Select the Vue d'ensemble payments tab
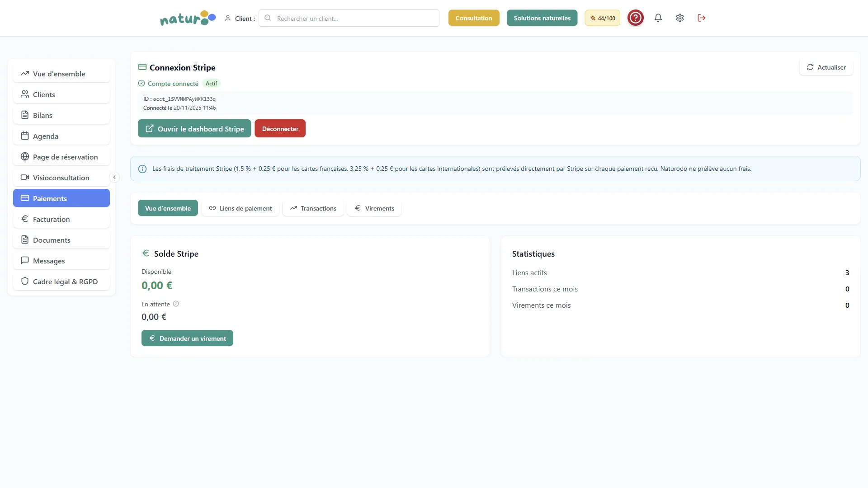868x488 pixels. 168,208
